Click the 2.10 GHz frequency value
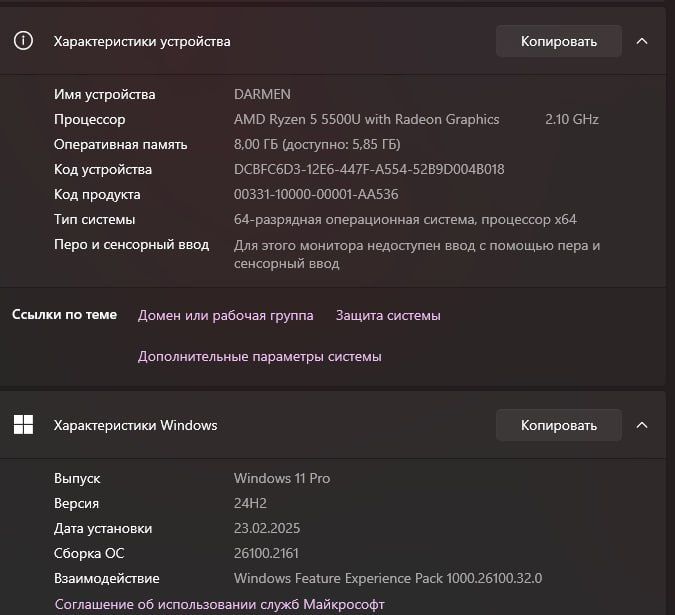Viewport: 675px width, 615px height. click(572, 119)
